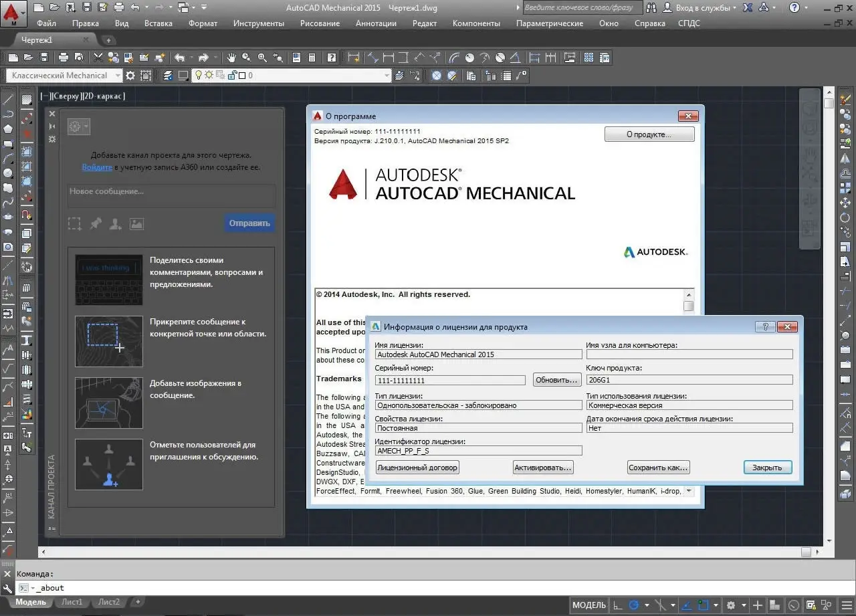
Task: Select the Hatch tool in the left toolbar
Action: tap(27, 100)
